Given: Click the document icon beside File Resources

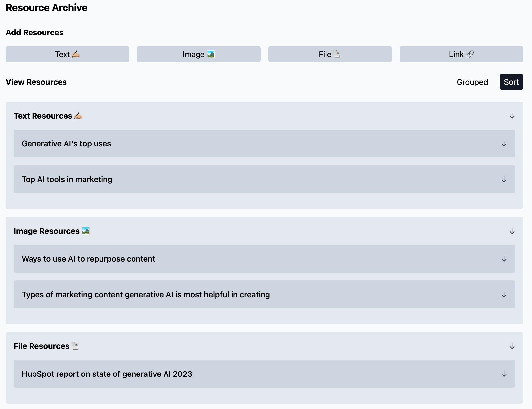Looking at the screenshot, I should click(x=75, y=346).
